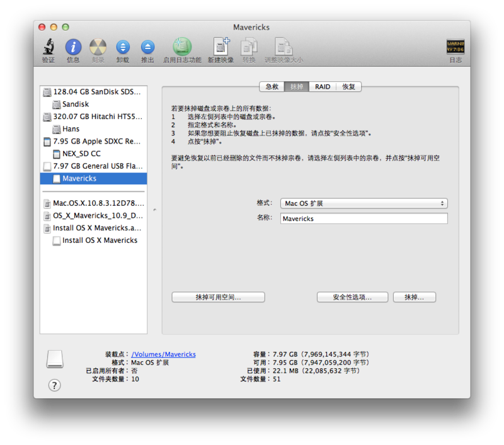Click the Eject toolbar icon
The height and width of the screenshot is (445, 504).
pos(147,47)
